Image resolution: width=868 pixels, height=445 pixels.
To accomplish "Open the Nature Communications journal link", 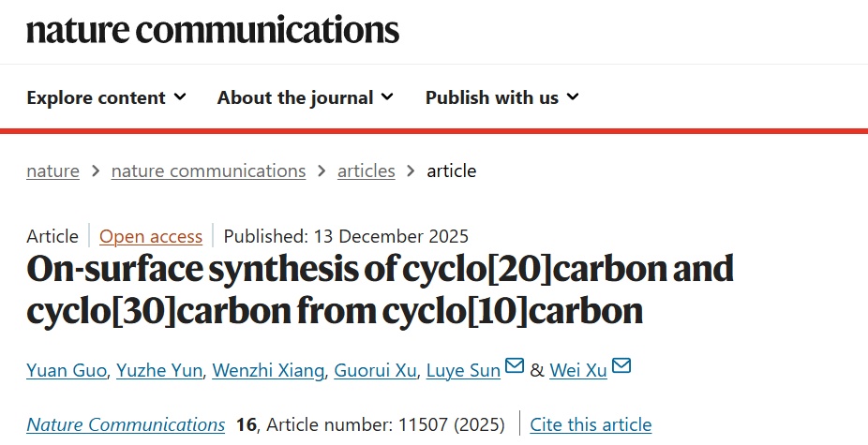I will pyautogui.click(x=126, y=424).
